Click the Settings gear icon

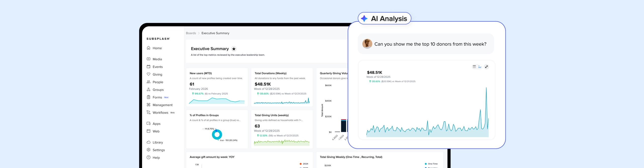click(x=148, y=150)
